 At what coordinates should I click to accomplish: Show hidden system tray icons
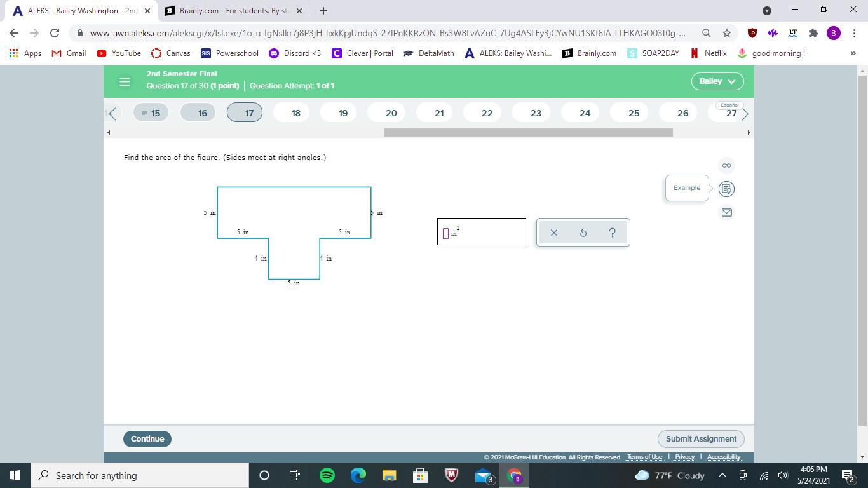click(722, 475)
